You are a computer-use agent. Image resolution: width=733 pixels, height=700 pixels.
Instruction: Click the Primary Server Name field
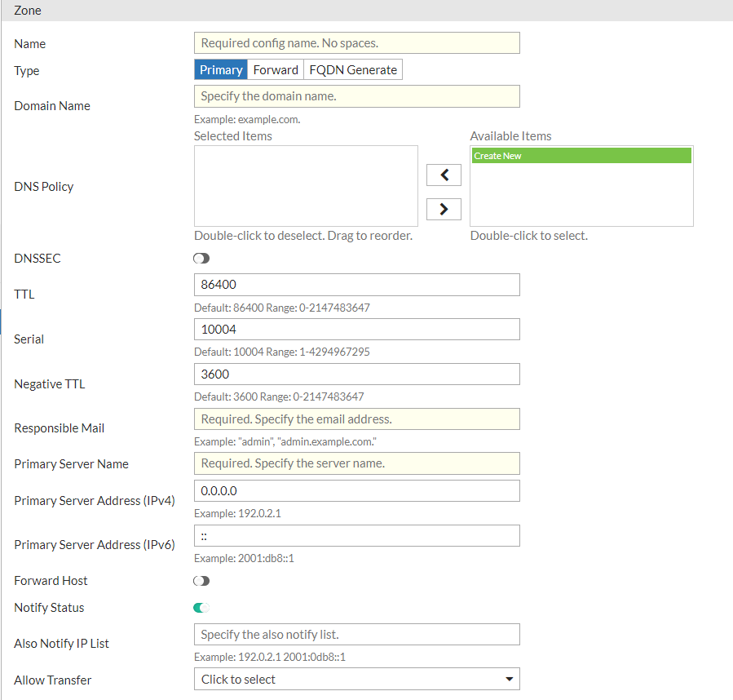[x=356, y=463]
